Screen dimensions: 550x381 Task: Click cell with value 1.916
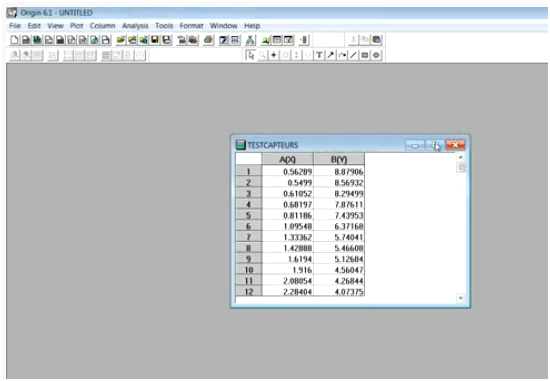287,270
